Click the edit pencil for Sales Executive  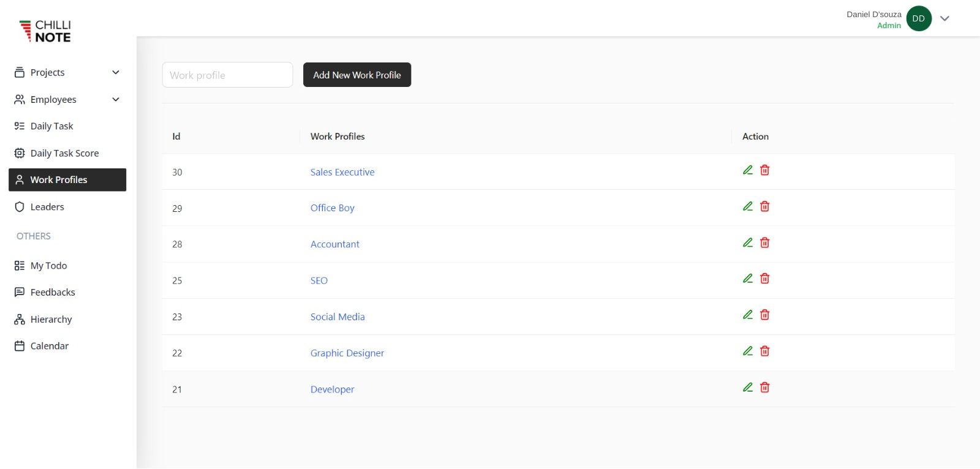pos(747,170)
